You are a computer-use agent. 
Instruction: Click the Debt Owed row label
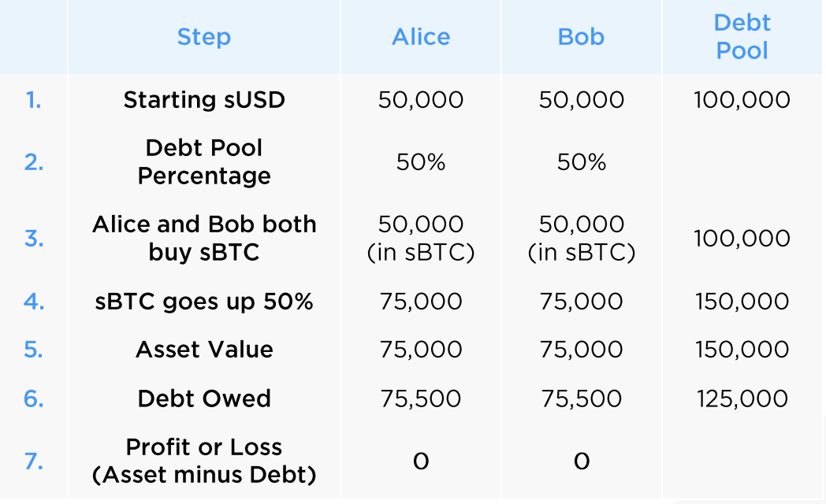(x=204, y=398)
